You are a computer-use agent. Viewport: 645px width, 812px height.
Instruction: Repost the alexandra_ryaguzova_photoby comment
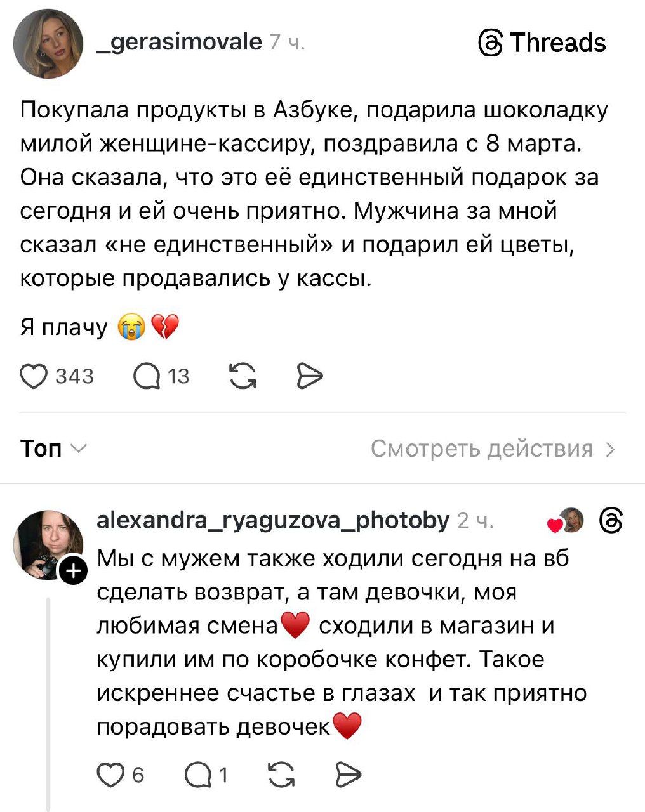point(281,775)
